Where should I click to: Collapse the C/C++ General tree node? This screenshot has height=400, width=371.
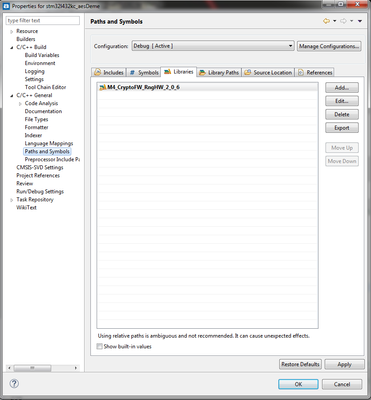point(12,95)
